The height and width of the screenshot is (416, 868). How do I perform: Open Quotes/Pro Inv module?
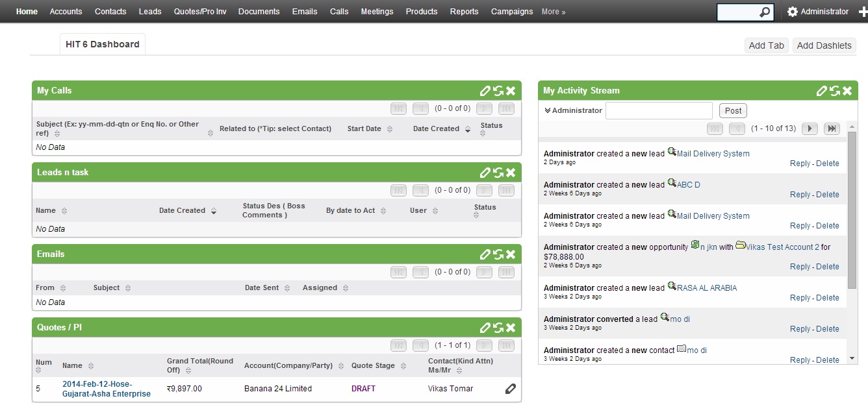point(200,12)
